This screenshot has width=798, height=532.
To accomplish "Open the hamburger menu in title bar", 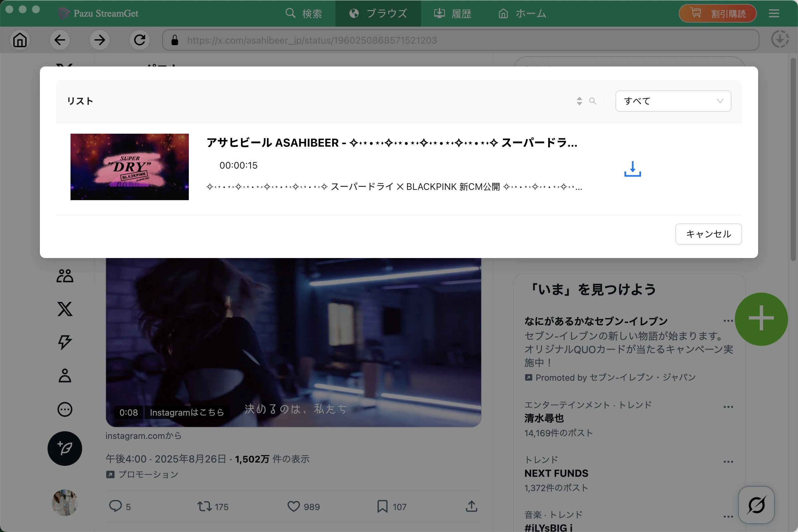I will point(774,13).
